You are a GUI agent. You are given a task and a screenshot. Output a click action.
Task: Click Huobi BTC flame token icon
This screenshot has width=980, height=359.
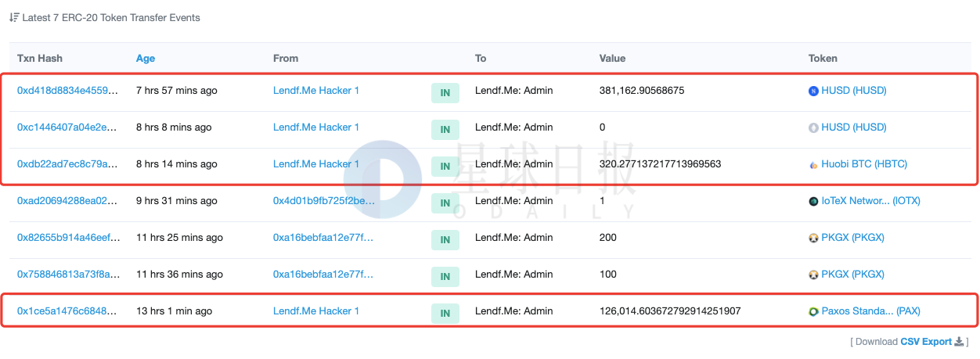pyautogui.click(x=813, y=165)
